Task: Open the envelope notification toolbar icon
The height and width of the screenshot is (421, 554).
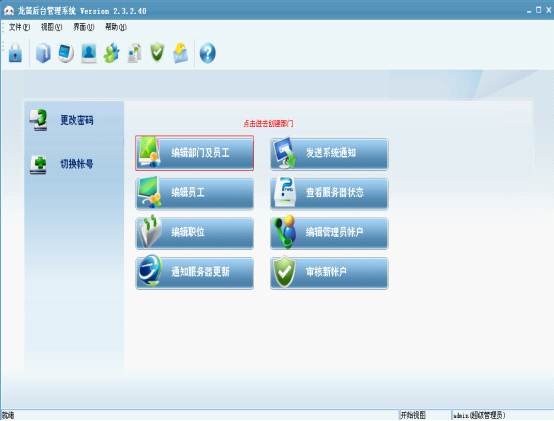Action: click(x=181, y=53)
